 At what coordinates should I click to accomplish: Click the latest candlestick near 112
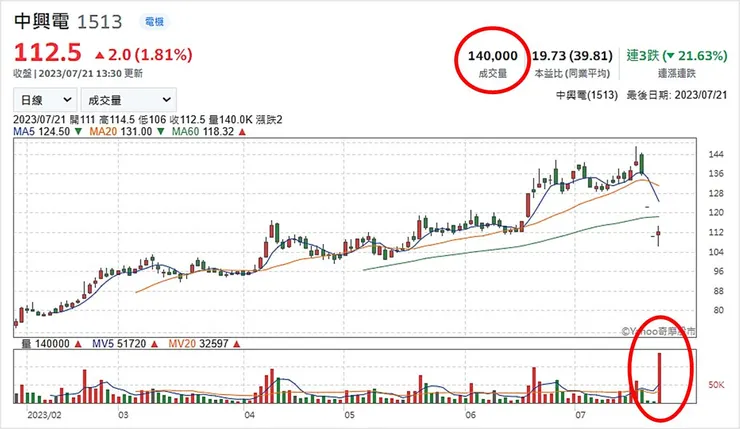click(658, 235)
